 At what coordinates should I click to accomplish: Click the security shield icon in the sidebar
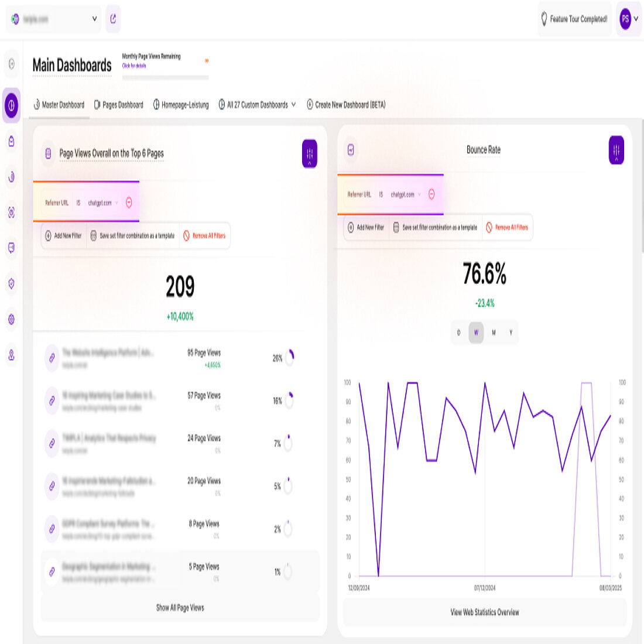pos(11,284)
